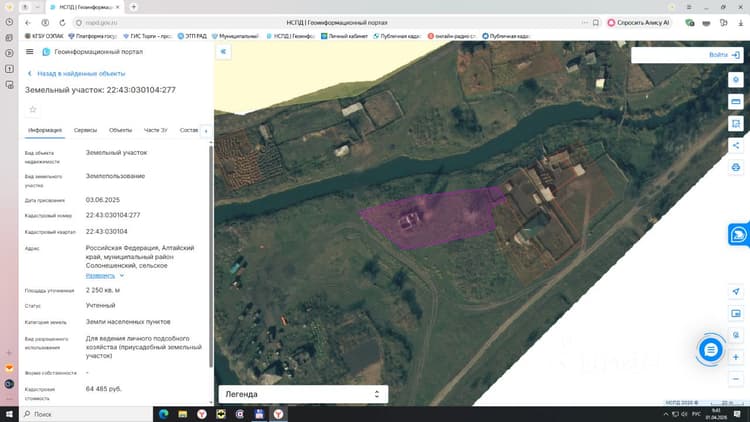Image resolution: width=750 pixels, height=422 pixels.
Task: Add parcel to favorites with star icon
Action: [x=33, y=110]
